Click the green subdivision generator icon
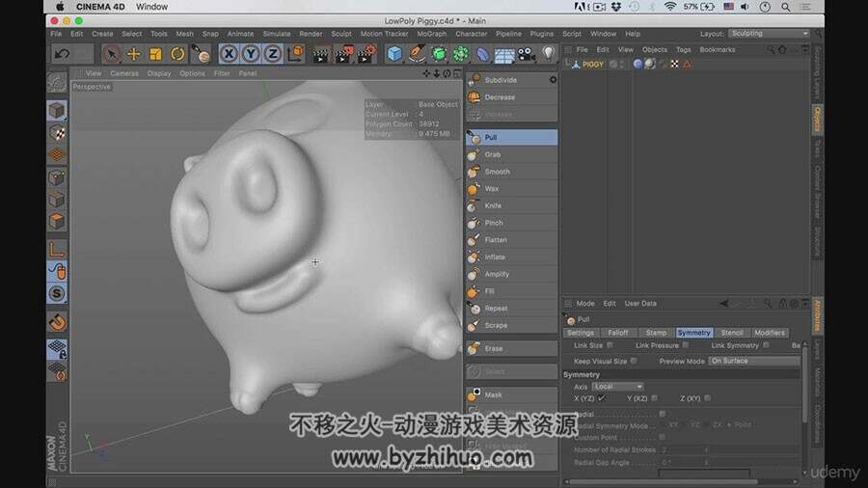868x488 pixels. click(x=439, y=54)
